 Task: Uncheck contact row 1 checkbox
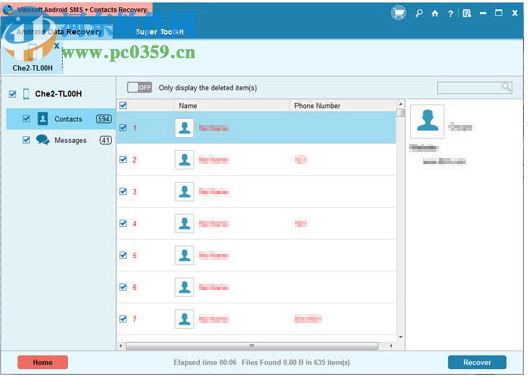pos(123,128)
